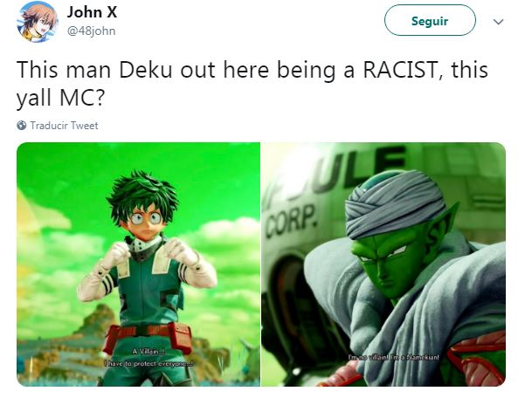Open John X's profile avatar
This screenshot has height=398, width=532.
38,22
